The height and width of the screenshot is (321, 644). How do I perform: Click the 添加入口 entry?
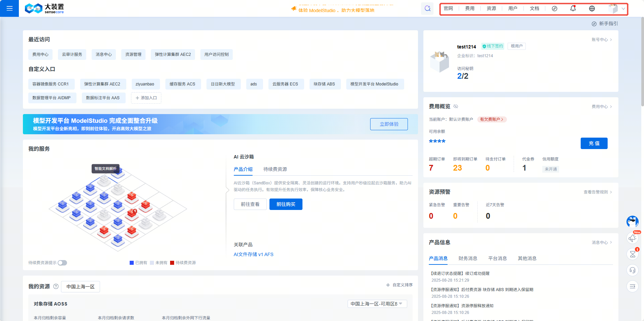point(146,98)
